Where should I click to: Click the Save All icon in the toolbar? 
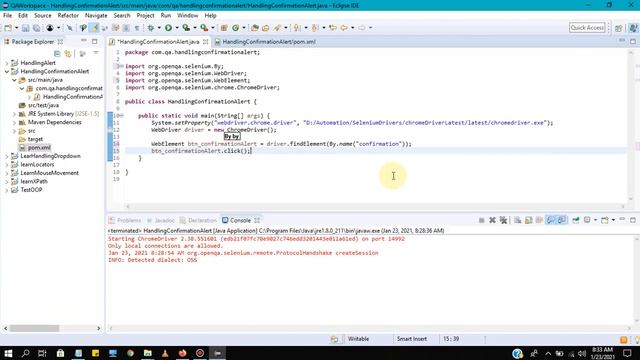[x=36, y=28]
